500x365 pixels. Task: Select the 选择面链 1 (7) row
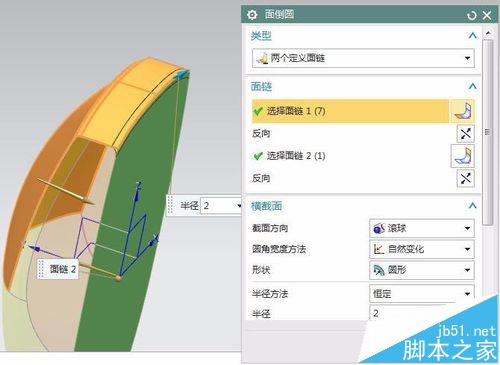pyautogui.click(x=350, y=111)
